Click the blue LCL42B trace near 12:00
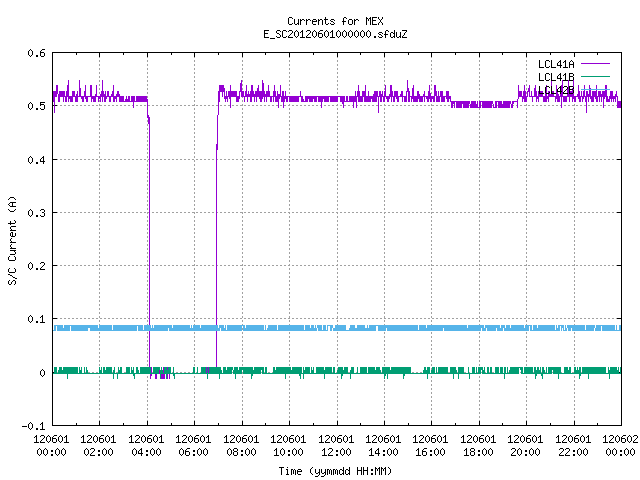Viewport: 640px width, 480px height. coord(337,328)
